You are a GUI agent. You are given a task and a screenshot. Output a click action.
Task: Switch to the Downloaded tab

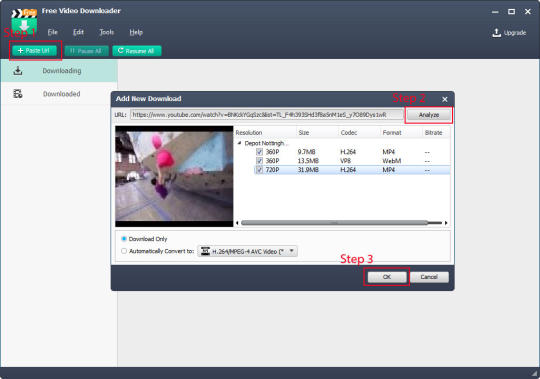tap(59, 94)
